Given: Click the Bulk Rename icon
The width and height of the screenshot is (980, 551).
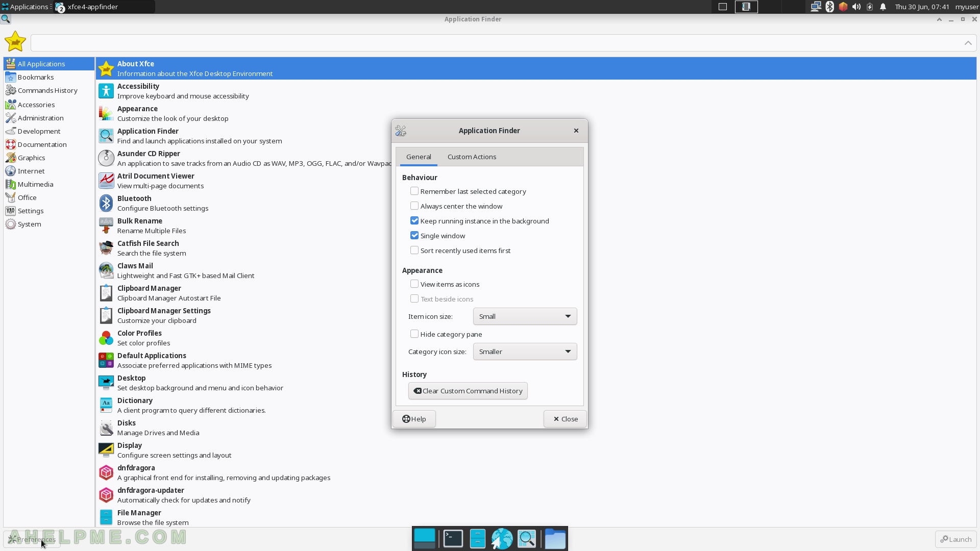Looking at the screenshot, I should 106,226.
